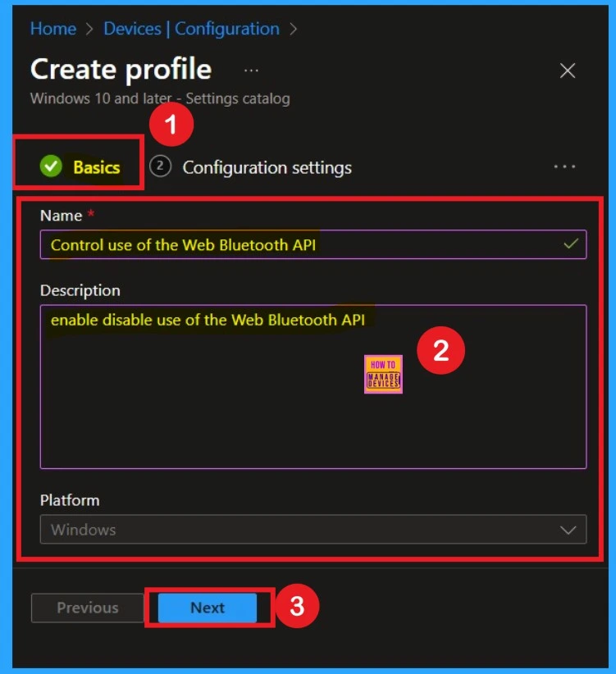
Task: Click the Platform dropdown chevron arrow
Action: (568, 530)
